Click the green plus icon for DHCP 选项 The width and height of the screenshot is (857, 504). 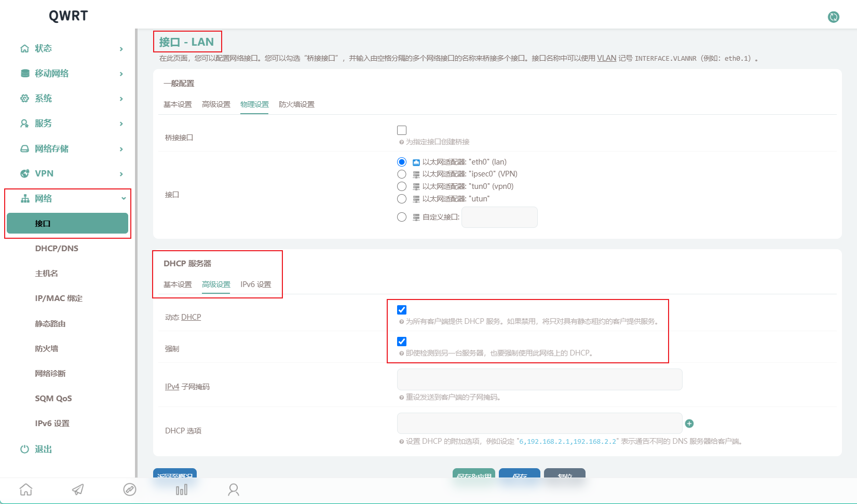[689, 424]
